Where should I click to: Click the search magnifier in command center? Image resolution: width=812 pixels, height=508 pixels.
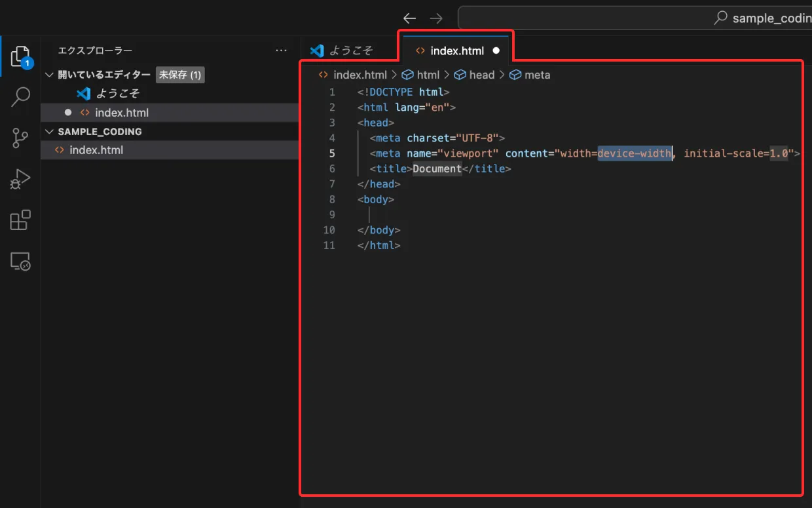tap(721, 18)
